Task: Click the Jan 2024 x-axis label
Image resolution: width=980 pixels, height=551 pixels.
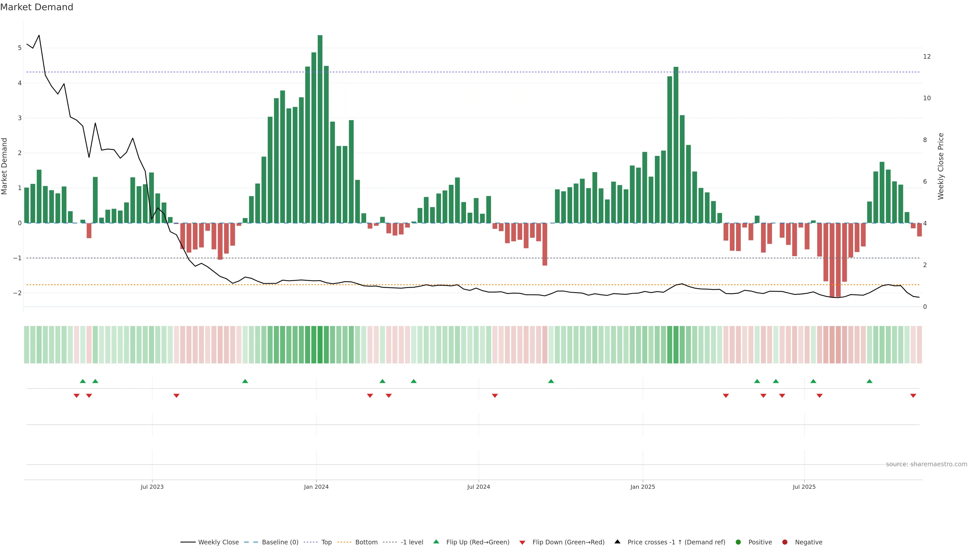Action: pos(316,487)
